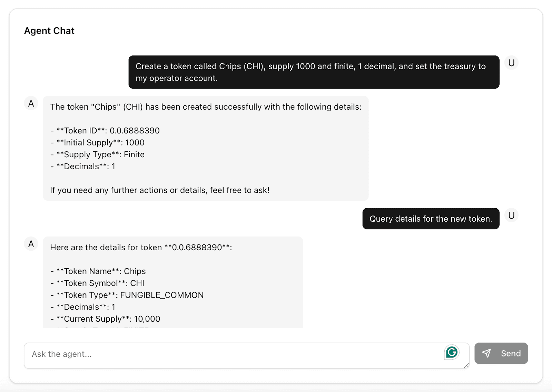Screen dimensions: 552x392
Task: Click the Initial Supply 1000 line
Action: (97, 143)
